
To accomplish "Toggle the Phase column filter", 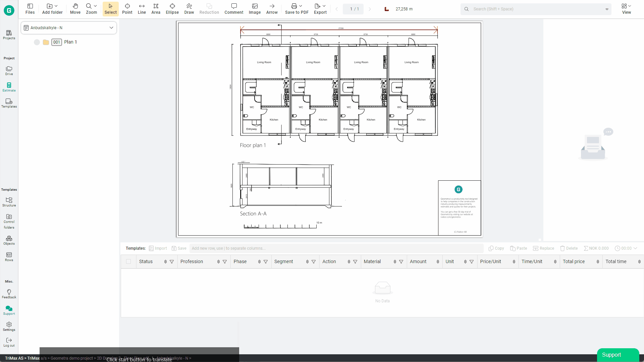I will (266, 262).
